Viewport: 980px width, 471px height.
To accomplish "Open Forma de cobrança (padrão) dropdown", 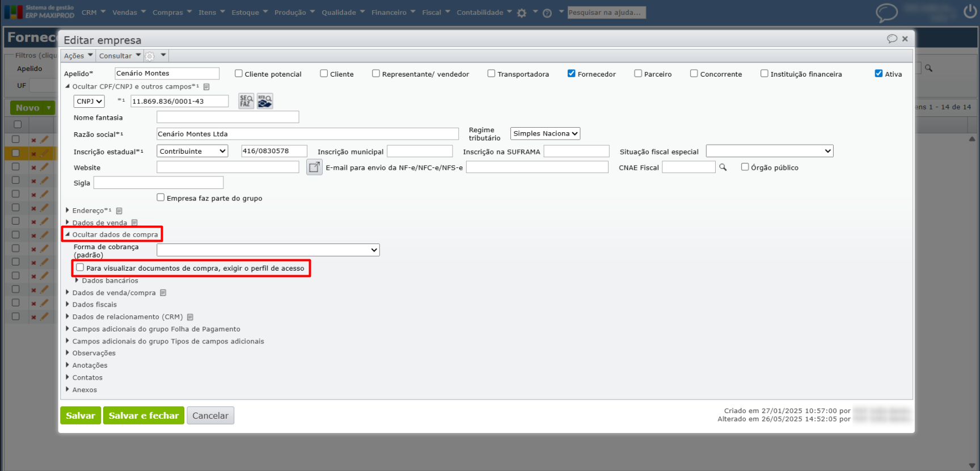I will point(268,250).
